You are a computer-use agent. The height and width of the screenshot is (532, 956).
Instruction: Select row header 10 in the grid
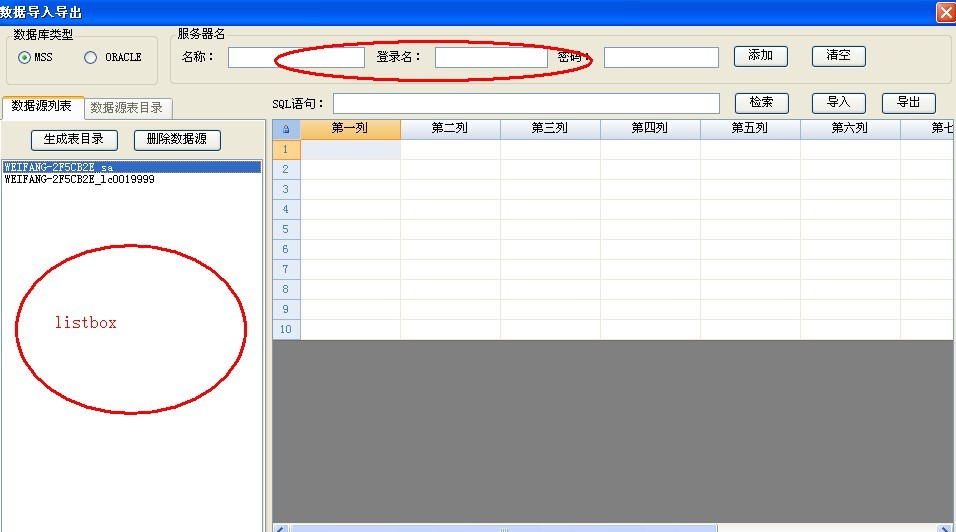click(x=286, y=330)
